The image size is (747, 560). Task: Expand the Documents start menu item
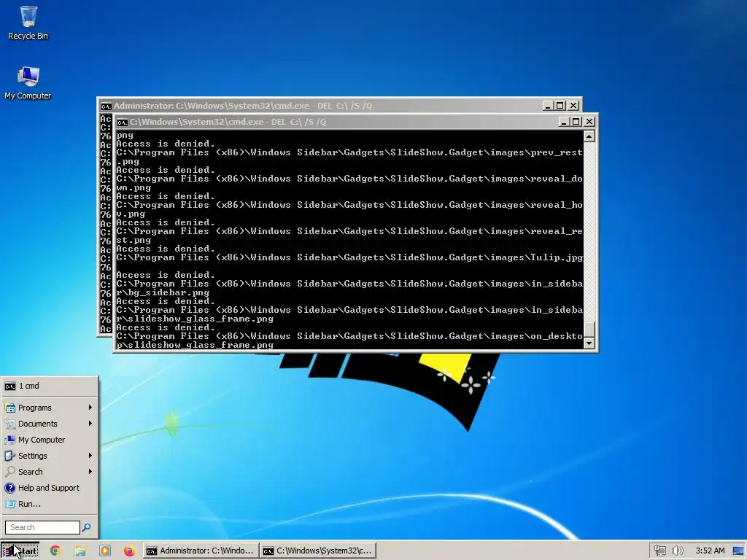[50, 424]
